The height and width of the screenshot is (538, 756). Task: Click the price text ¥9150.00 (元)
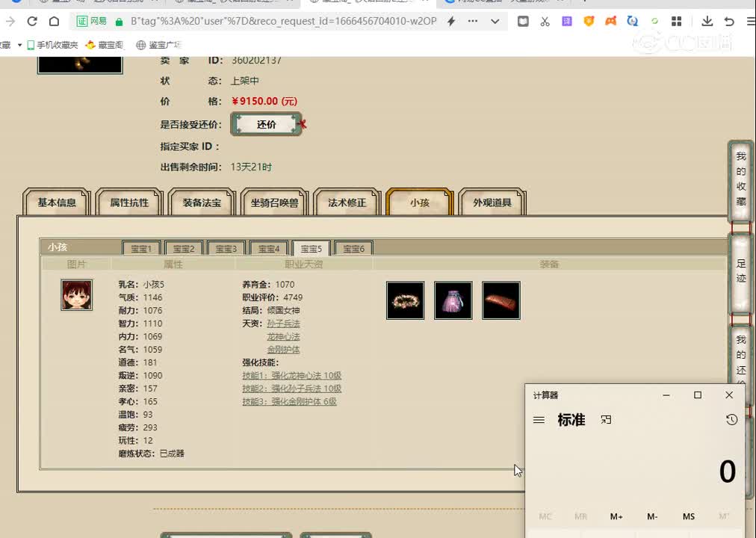point(264,101)
